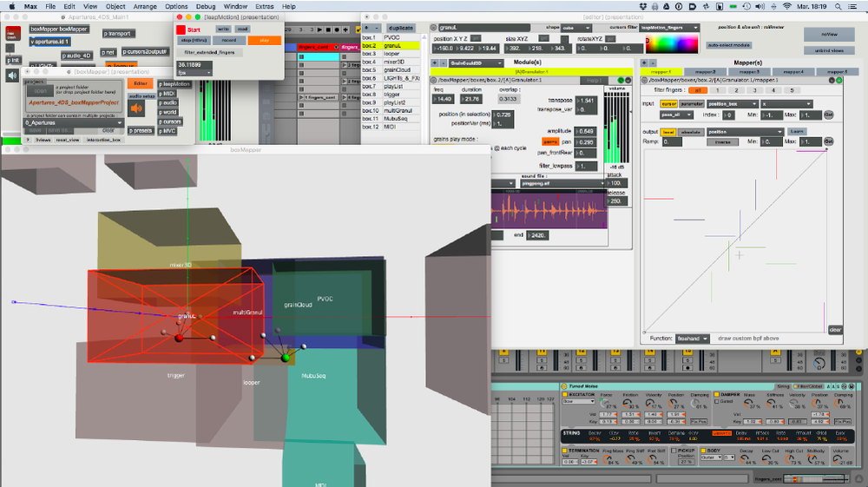Open the Debug menu
Viewport: 868px width, 487px height.
click(x=206, y=7)
